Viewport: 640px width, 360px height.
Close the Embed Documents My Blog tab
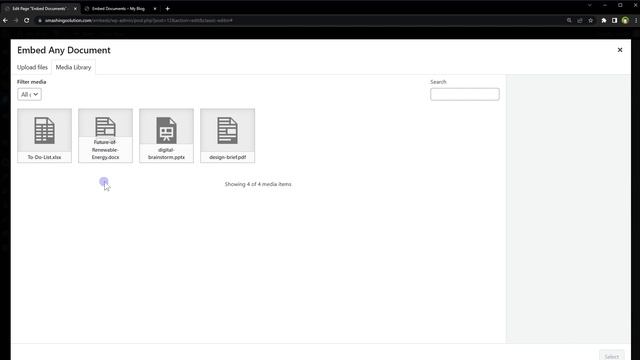click(155, 9)
